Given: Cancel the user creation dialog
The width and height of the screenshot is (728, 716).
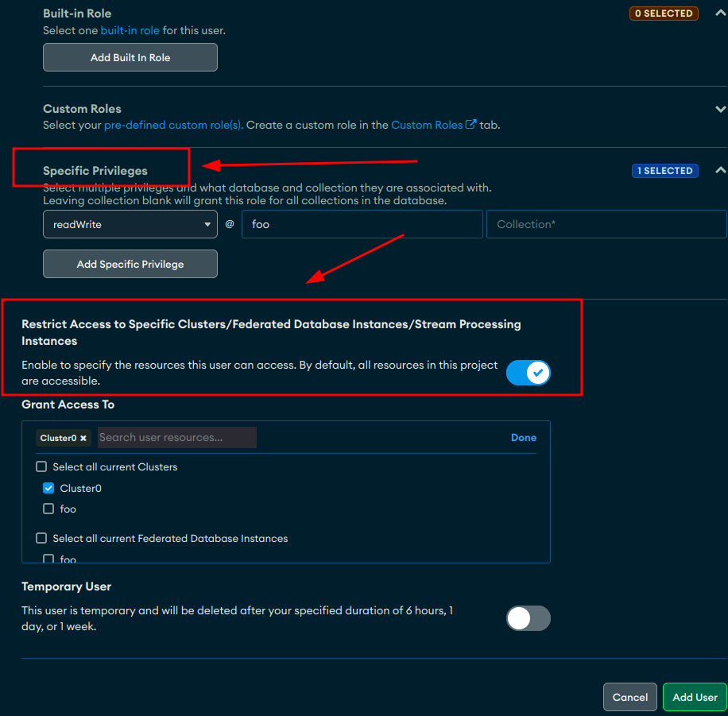Looking at the screenshot, I should coord(629,697).
